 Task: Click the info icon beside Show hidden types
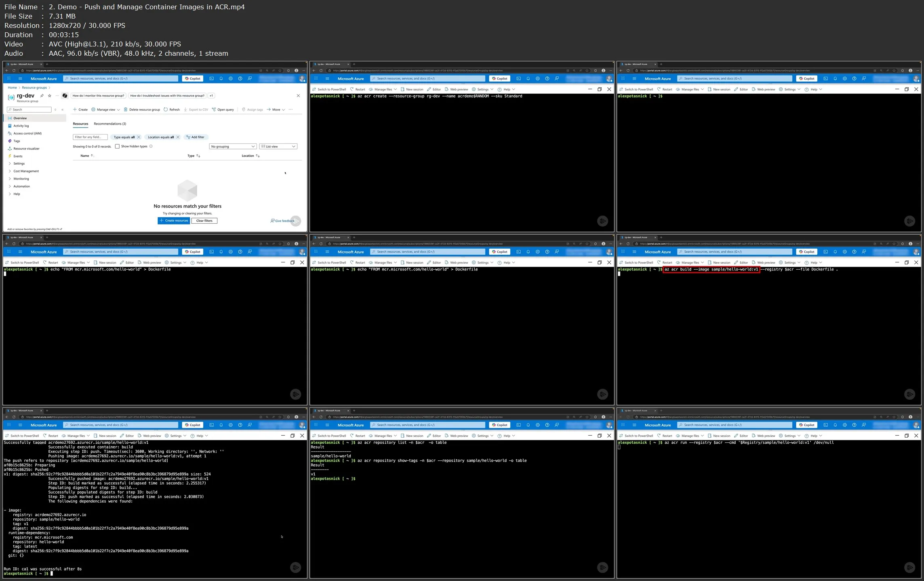[x=151, y=146]
